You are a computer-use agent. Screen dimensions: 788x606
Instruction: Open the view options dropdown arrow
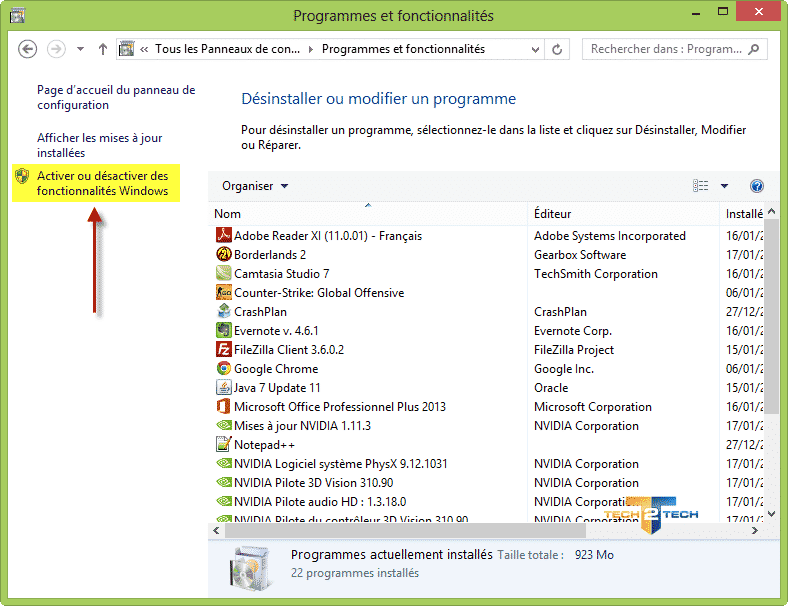tap(724, 186)
